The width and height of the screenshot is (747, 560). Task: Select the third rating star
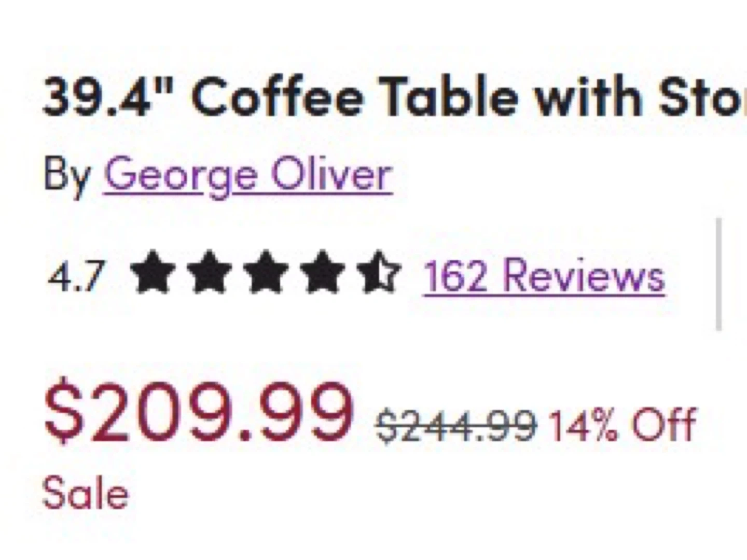pyautogui.click(x=266, y=272)
